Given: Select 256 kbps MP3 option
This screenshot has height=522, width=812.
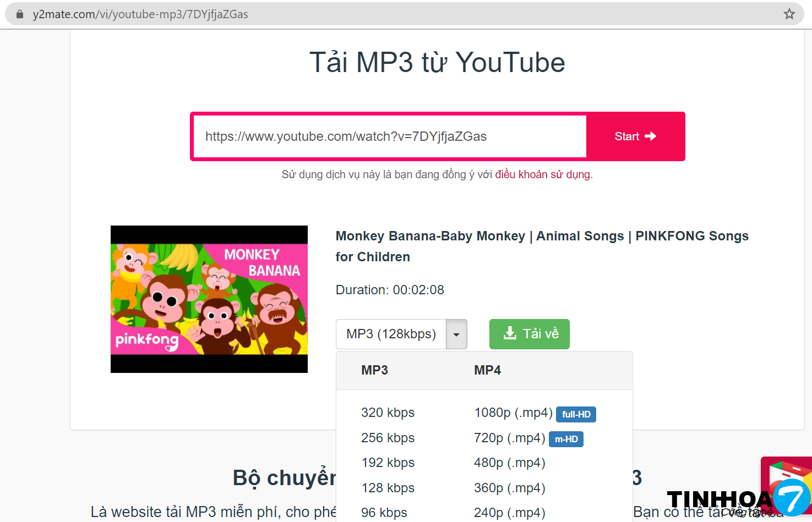Looking at the screenshot, I should pos(388,438).
